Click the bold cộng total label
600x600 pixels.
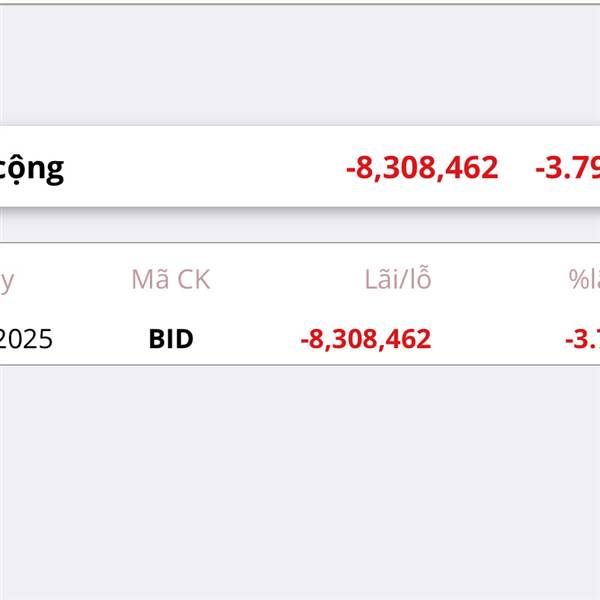32,167
